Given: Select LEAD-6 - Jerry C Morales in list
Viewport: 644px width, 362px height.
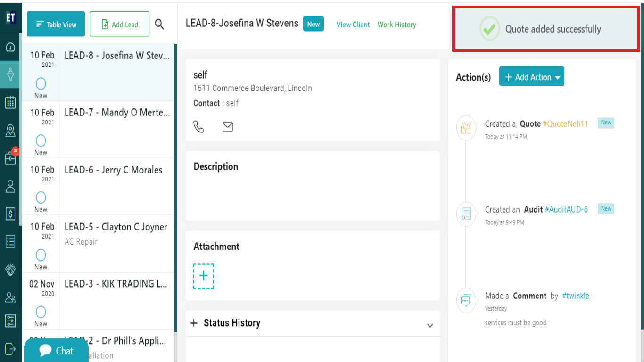Looking at the screenshot, I should (x=98, y=187).
